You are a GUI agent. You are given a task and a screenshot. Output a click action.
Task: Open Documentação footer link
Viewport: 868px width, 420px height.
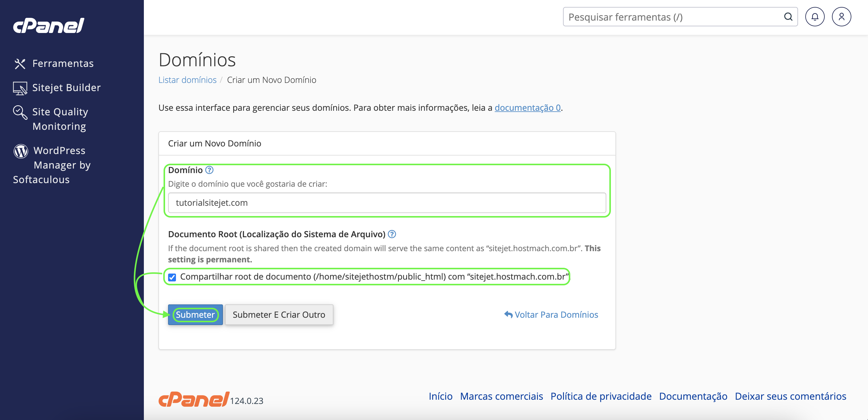(x=693, y=396)
